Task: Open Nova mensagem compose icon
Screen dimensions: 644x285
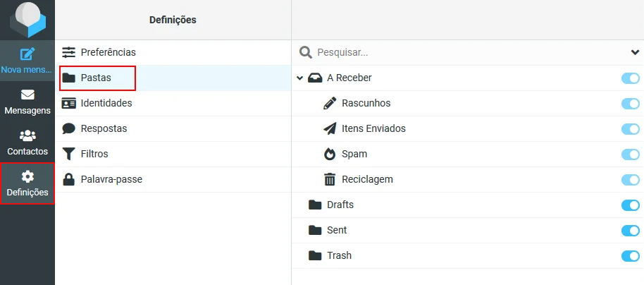Action: tap(27, 54)
